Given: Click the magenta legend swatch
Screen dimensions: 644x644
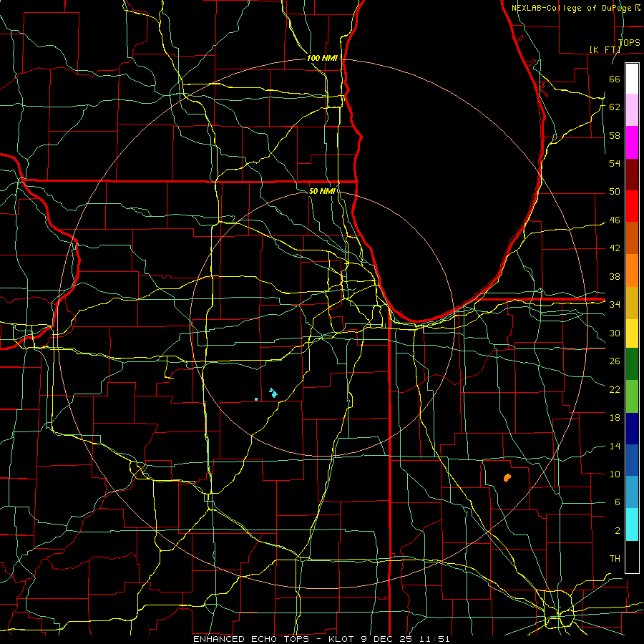Looking at the screenshot, I should point(632,142).
